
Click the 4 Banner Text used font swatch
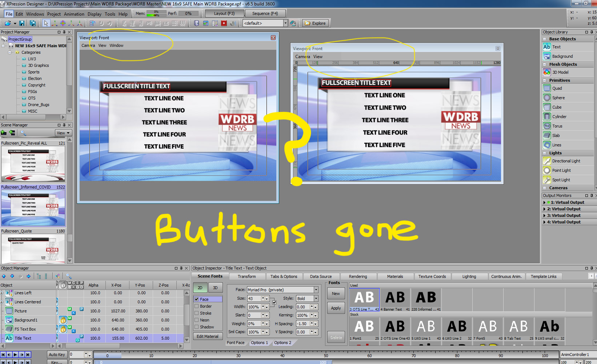[395, 300]
